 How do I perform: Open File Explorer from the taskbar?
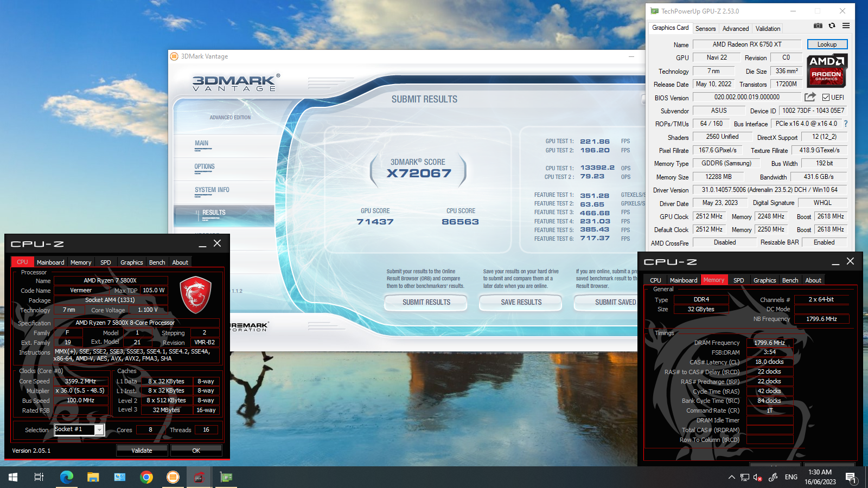point(93,477)
